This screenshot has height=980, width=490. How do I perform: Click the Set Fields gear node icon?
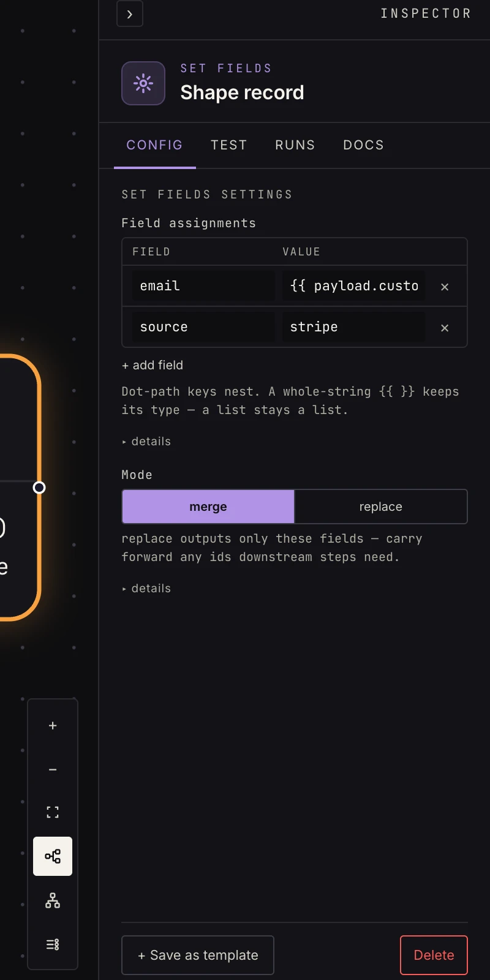click(x=143, y=83)
